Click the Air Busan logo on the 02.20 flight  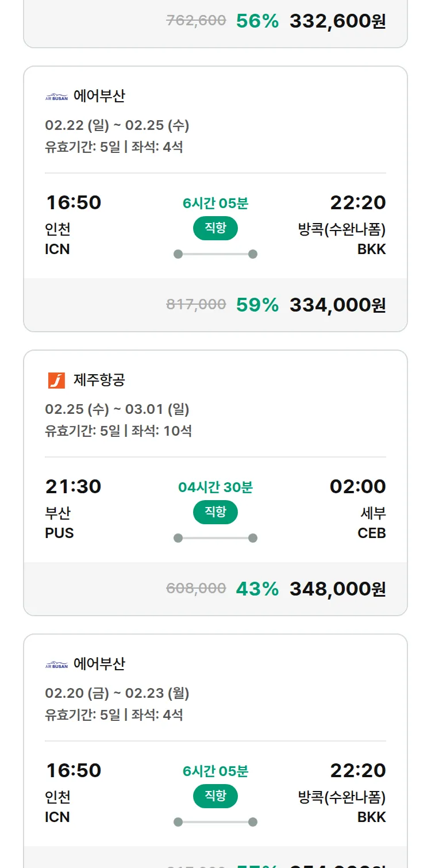(x=56, y=665)
